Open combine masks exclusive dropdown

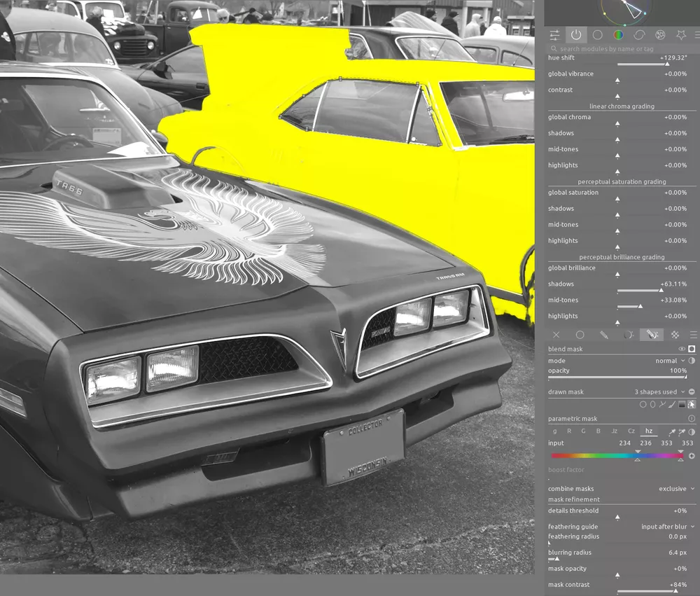[676, 489]
